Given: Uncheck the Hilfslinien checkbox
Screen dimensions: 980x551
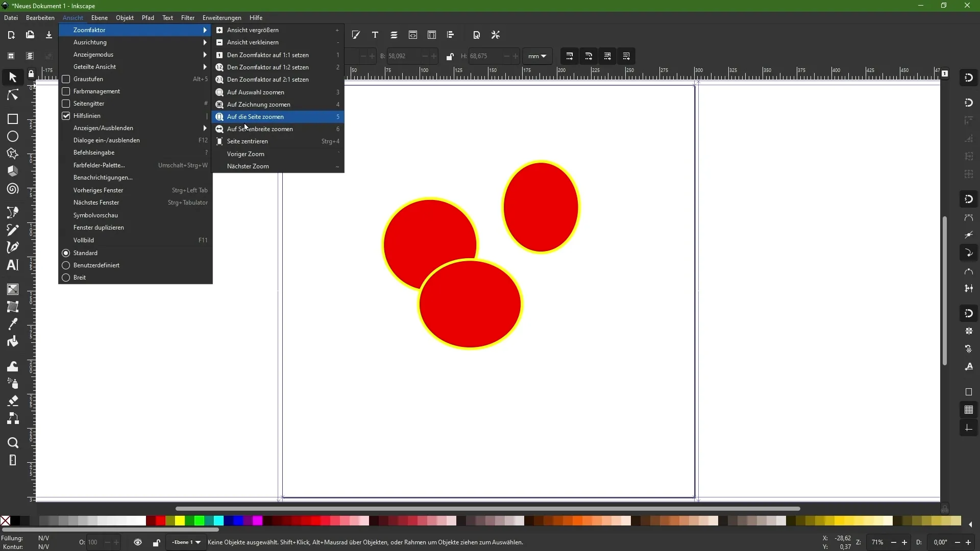Looking at the screenshot, I should click(66, 116).
